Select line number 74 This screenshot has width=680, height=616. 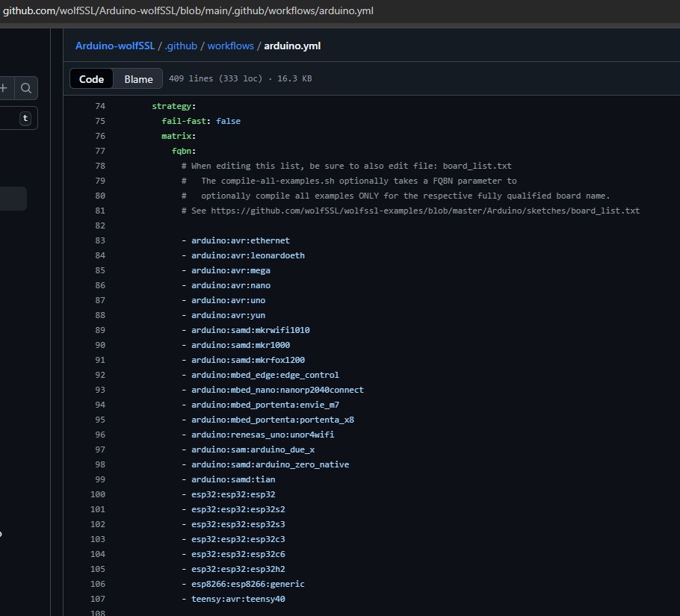(x=100, y=106)
